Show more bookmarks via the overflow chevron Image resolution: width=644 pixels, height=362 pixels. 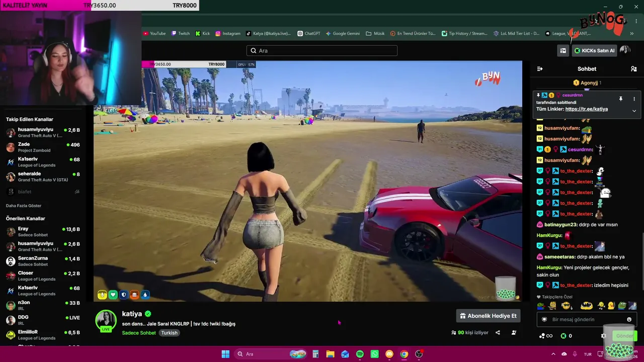(632, 34)
